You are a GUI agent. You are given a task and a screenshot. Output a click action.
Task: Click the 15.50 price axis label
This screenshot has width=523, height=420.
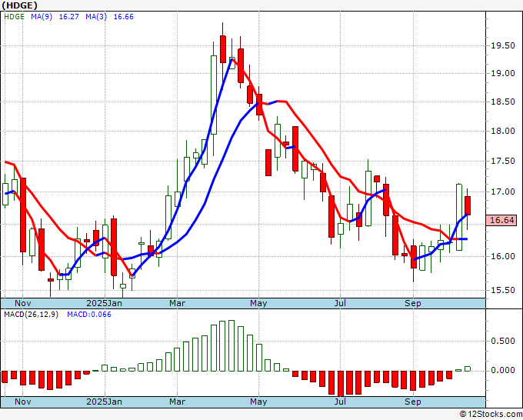pos(503,290)
